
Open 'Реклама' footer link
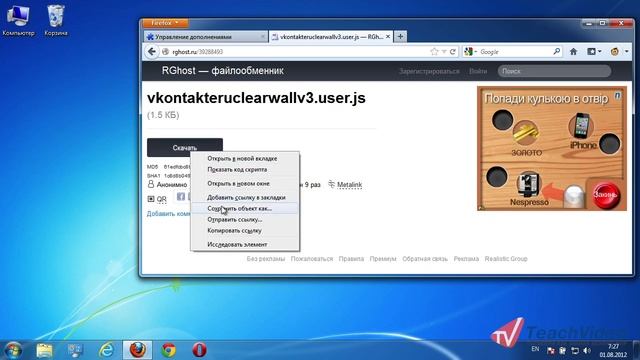pyautogui.click(x=466, y=259)
